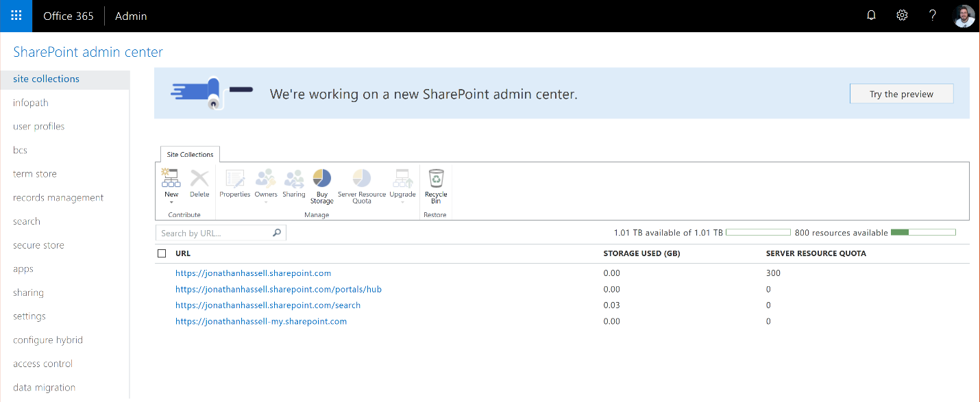
Task: Open the notifications bell
Action: pos(871,16)
